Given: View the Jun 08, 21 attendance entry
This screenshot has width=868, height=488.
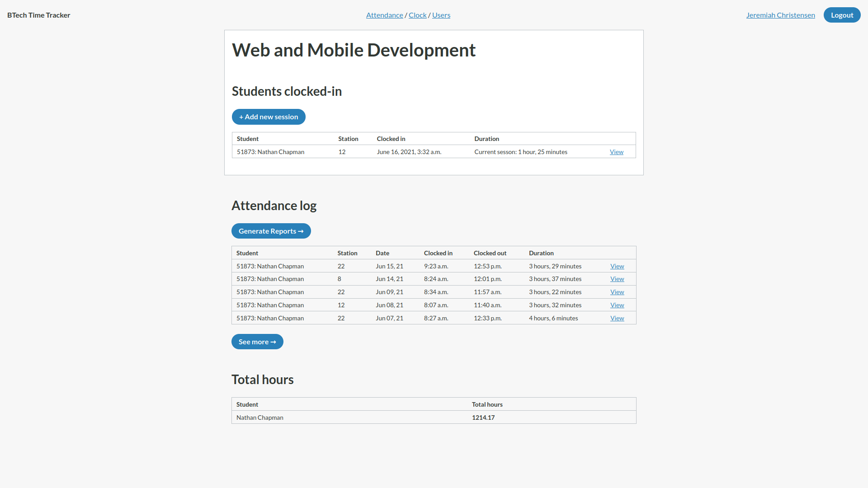Looking at the screenshot, I should (x=617, y=305).
